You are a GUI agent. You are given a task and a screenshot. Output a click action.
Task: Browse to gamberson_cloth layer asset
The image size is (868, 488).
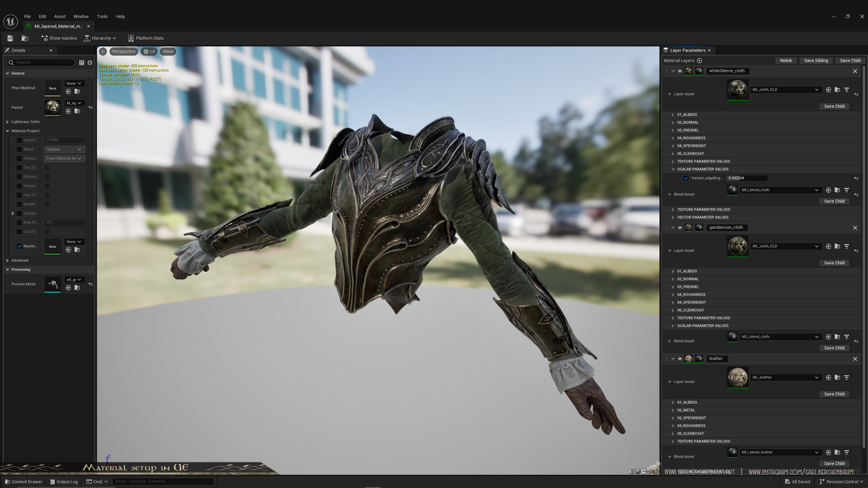[x=837, y=246]
